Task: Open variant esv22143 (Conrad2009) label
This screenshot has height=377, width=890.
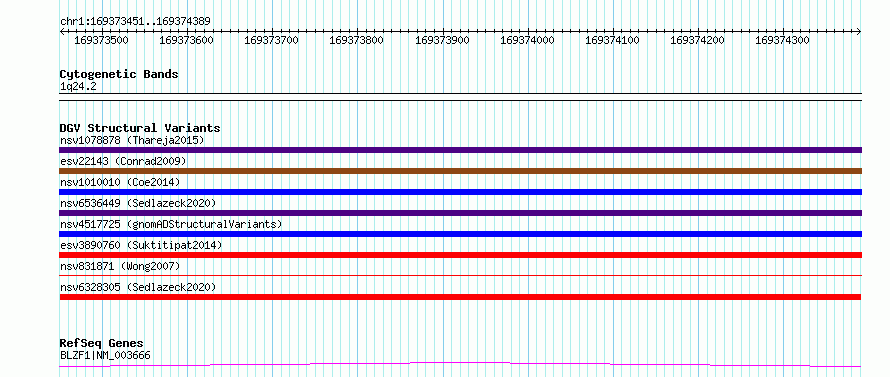Action: click(123, 161)
